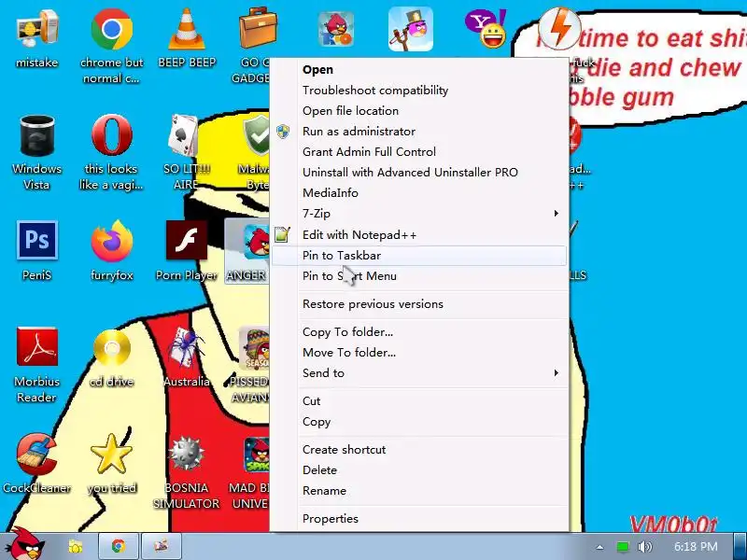Select the highlighted 'ANGER' Angry Birds icon
The image size is (747, 560).
click(258, 243)
